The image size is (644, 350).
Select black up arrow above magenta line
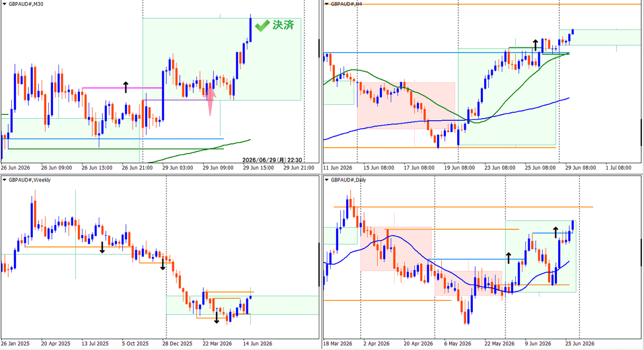pyautogui.click(x=126, y=87)
